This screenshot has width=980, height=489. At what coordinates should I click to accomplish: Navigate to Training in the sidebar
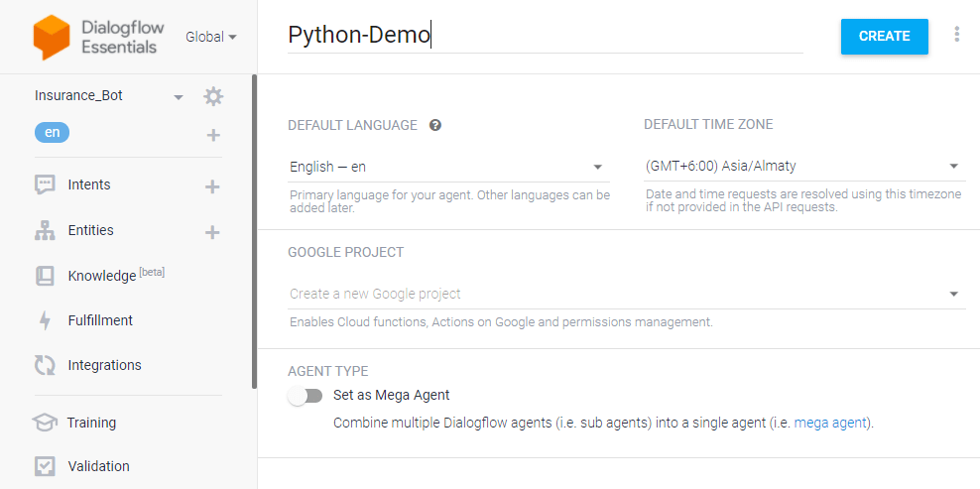click(91, 423)
